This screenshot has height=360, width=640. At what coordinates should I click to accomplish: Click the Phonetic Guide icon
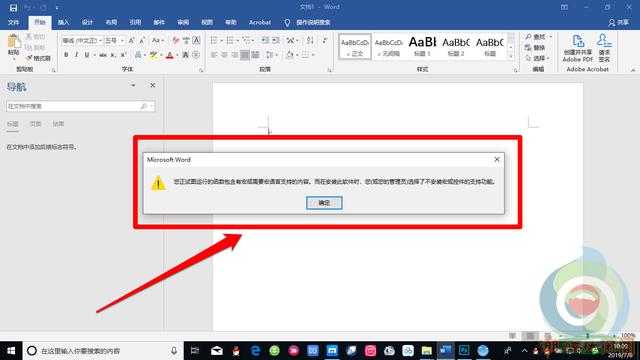[x=186, y=40]
